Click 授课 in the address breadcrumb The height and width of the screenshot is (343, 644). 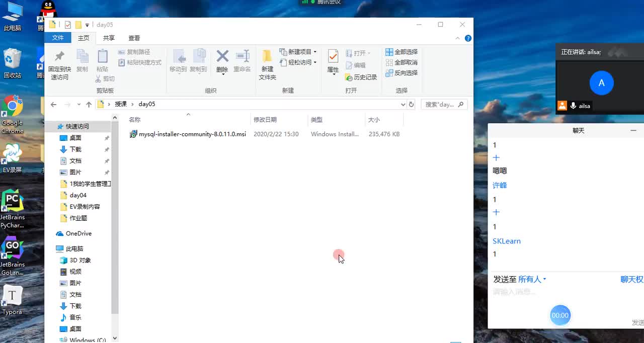coord(121,104)
